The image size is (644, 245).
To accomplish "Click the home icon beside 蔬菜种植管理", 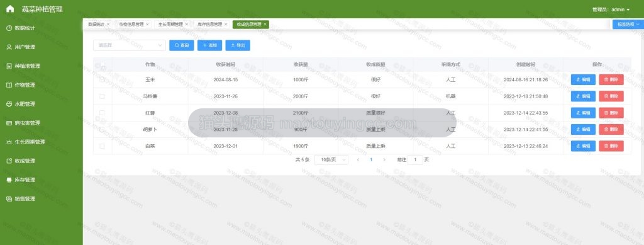I will [x=10, y=9].
